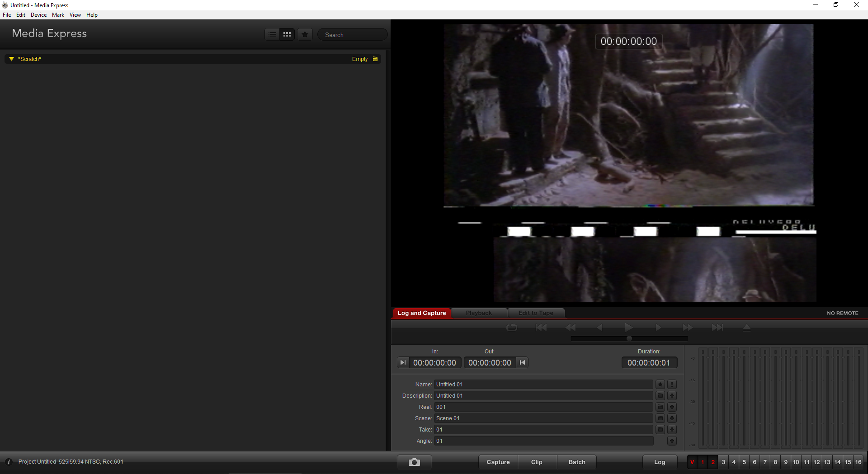Viewport: 868px width, 474px height.
Task: Increment Scene with its plus button
Action: tap(672, 418)
